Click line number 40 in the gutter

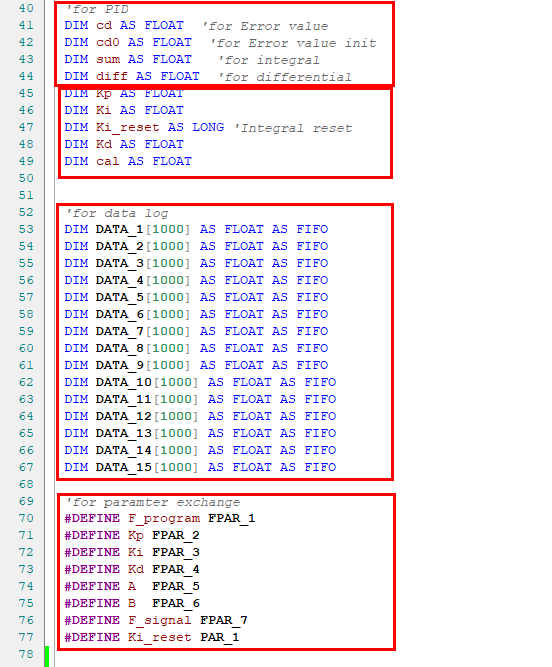(x=26, y=9)
